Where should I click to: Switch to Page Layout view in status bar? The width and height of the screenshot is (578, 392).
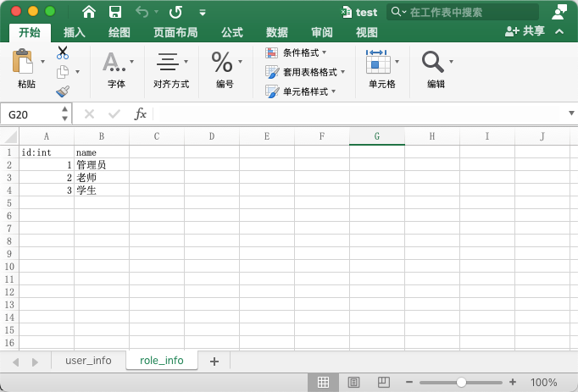(353, 382)
